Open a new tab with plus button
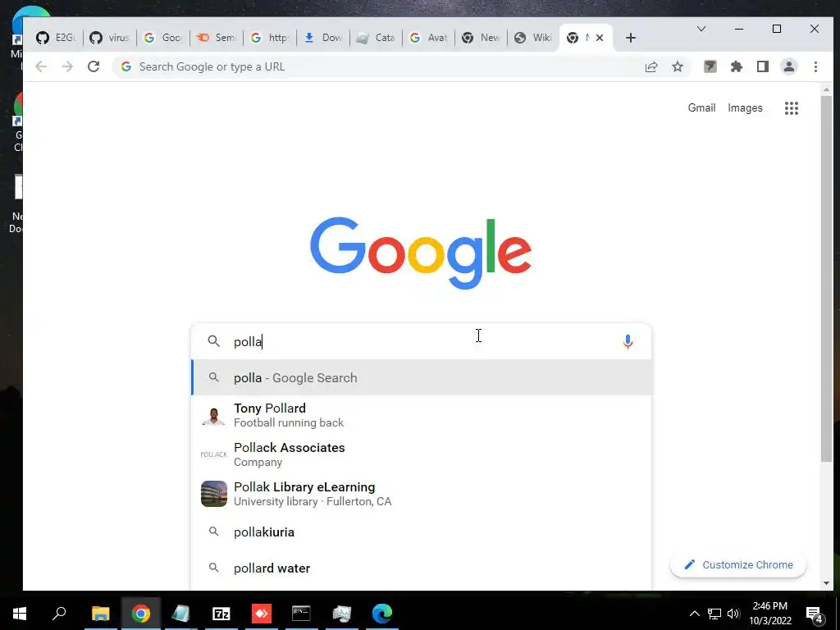The height and width of the screenshot is (630, 840). 631,38
